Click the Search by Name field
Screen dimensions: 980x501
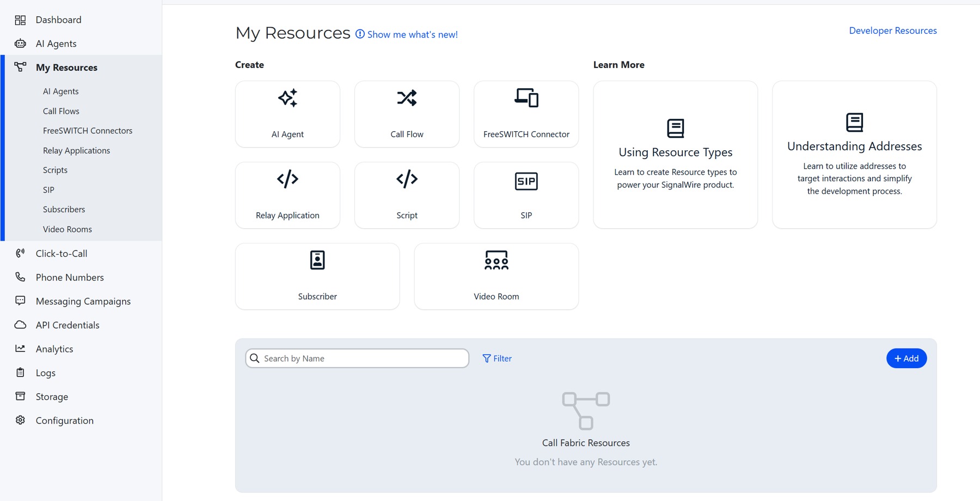coord(357,358)
